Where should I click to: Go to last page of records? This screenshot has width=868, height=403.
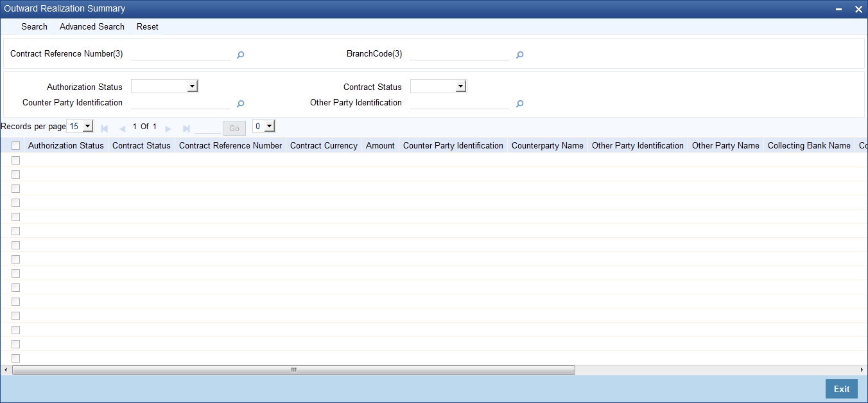[186, 128]
